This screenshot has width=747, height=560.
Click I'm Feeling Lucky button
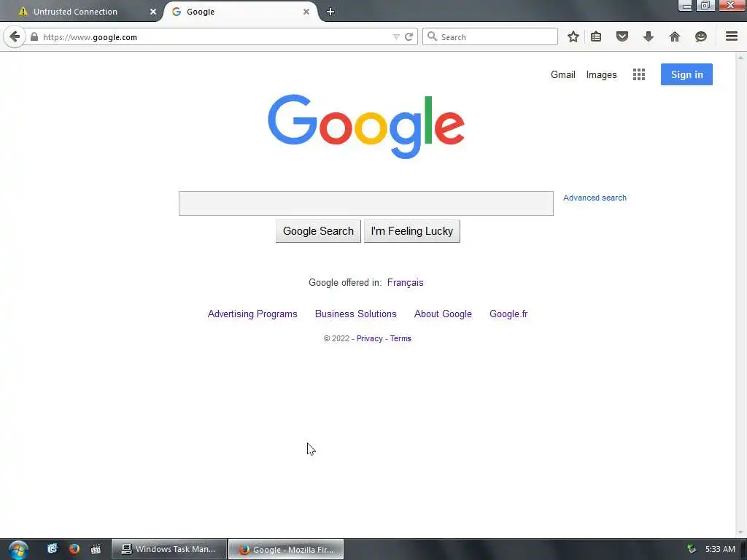411,231
